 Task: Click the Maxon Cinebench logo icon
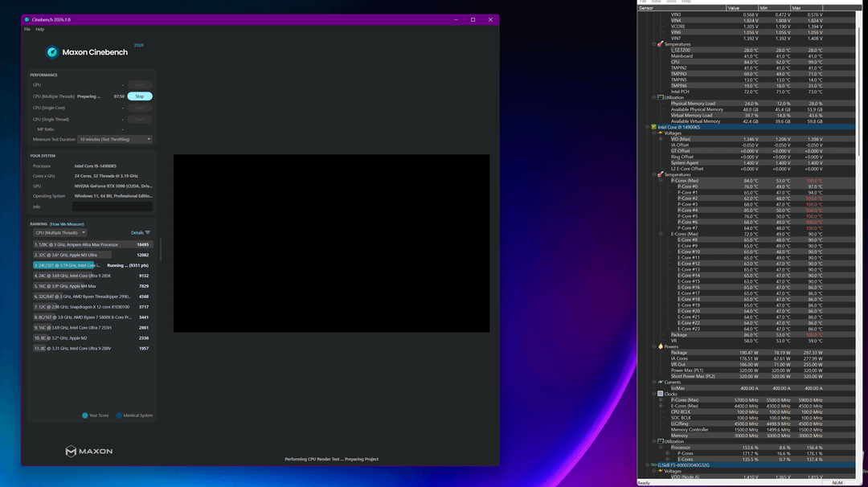click(x=52, y=52)
